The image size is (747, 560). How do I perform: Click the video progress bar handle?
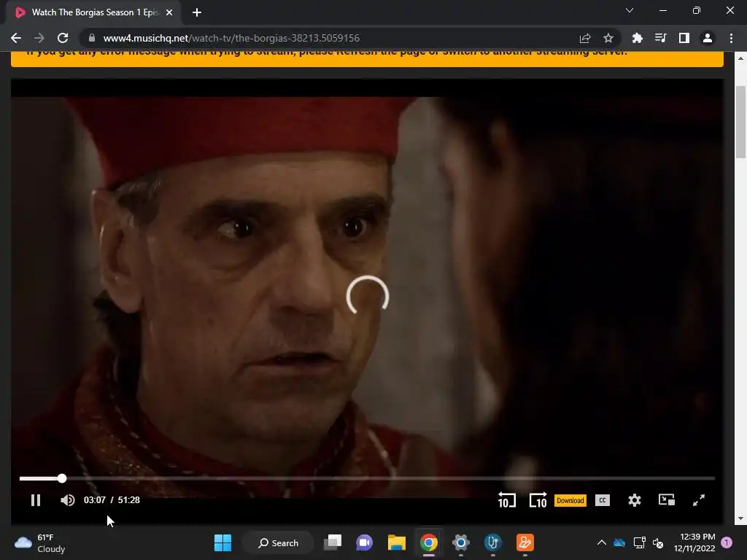click(x=62, y=478)
